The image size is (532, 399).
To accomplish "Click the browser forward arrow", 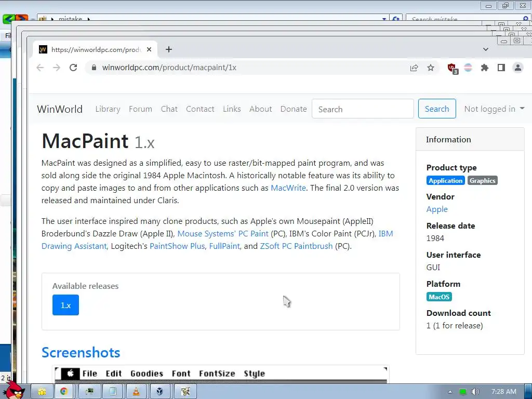I will coord(57,68).
